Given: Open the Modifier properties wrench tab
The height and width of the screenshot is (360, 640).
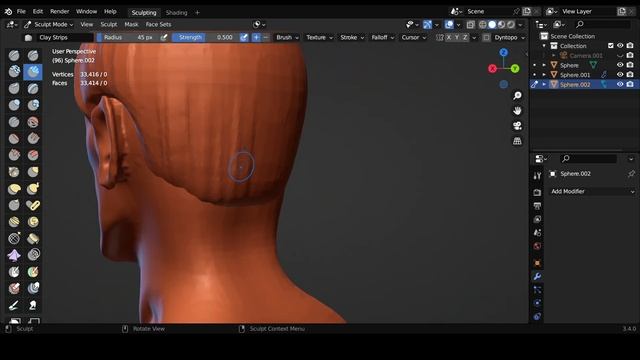Looking at the screenshot, I should (537, 276).
